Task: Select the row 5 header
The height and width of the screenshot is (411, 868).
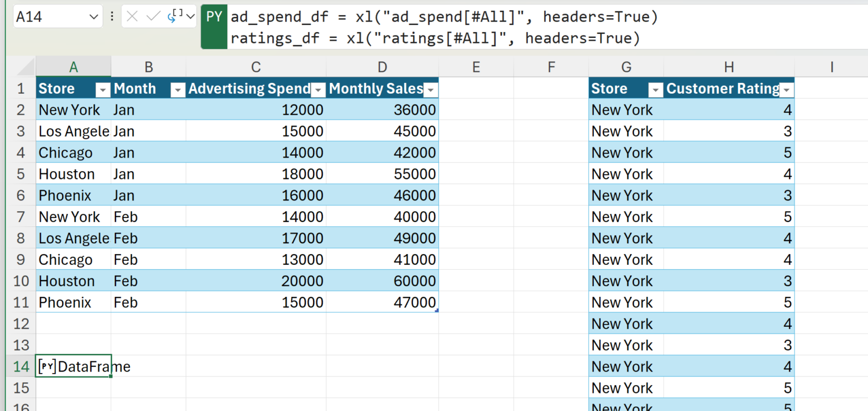Action: coord(21,174)
